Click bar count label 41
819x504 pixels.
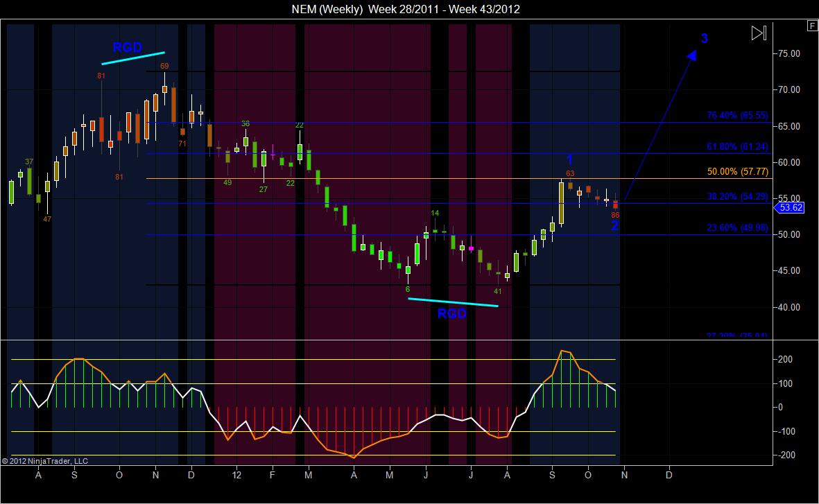(x=498, y=291)
